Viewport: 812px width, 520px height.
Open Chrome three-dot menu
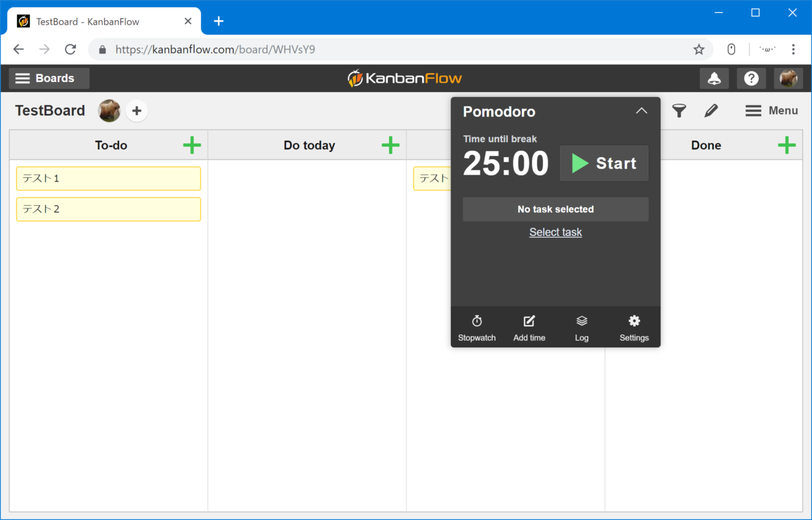pyautogui.click(x=794, y=49)
